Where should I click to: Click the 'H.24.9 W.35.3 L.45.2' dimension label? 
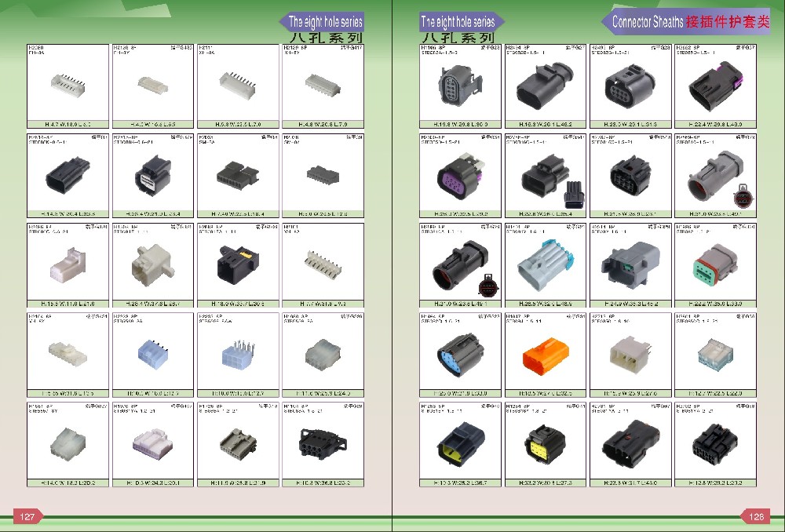630,304
